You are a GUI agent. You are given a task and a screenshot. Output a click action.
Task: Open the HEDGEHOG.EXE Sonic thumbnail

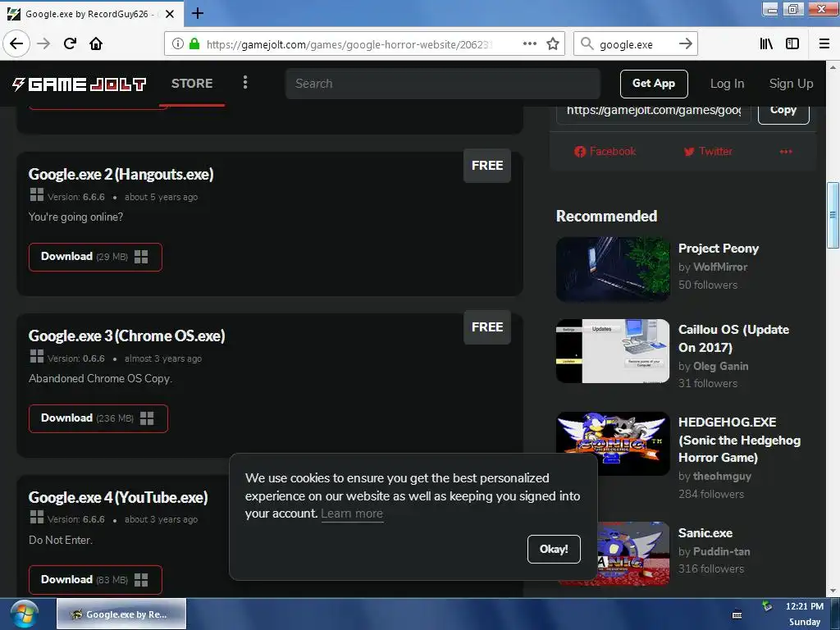[x=613, y=444]
